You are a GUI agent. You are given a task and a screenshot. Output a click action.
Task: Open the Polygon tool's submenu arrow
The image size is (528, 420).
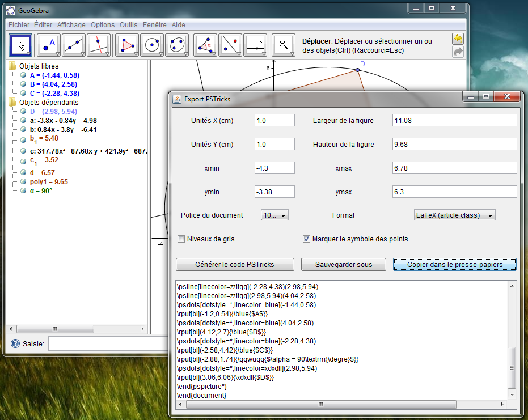click(136, 54)
